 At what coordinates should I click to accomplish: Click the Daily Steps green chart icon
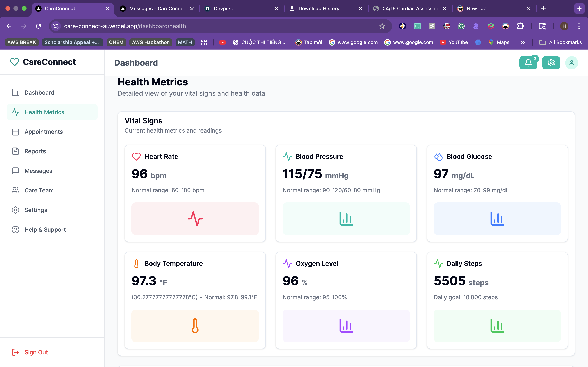497,325
